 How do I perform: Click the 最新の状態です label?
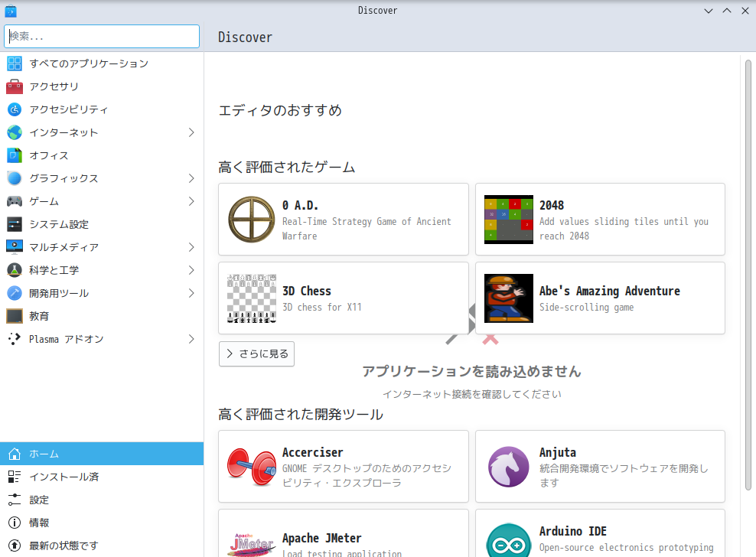point(64,546)
